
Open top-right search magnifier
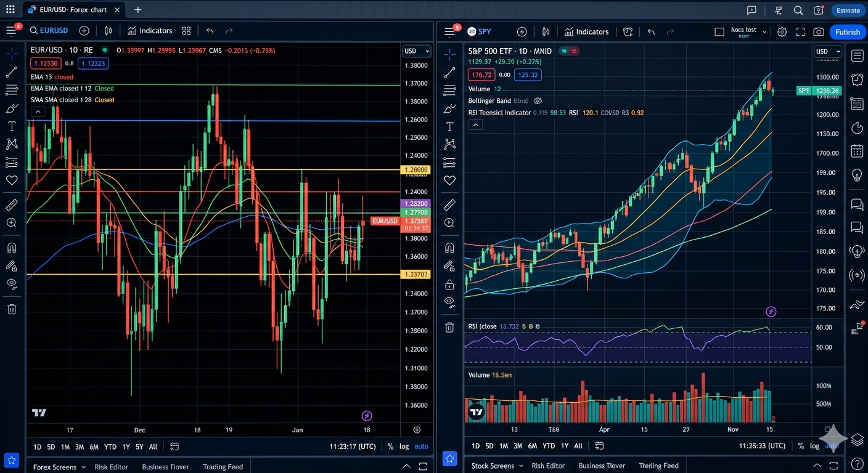point(798,10)
